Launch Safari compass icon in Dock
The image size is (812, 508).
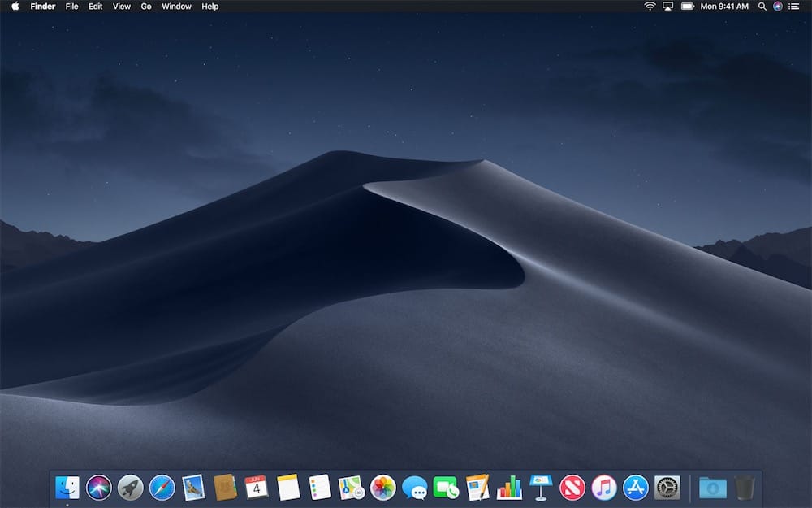162,487
